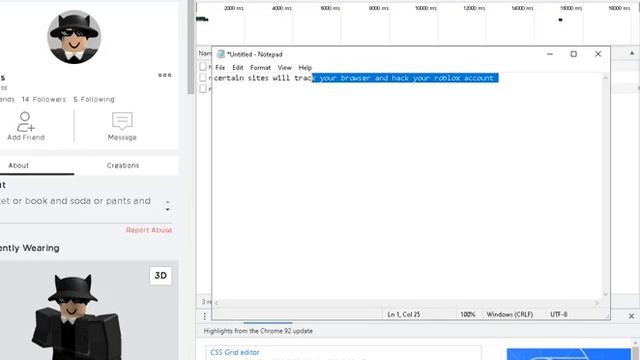Click the highlighted text selection in Notepad

(x=405, y=78)
